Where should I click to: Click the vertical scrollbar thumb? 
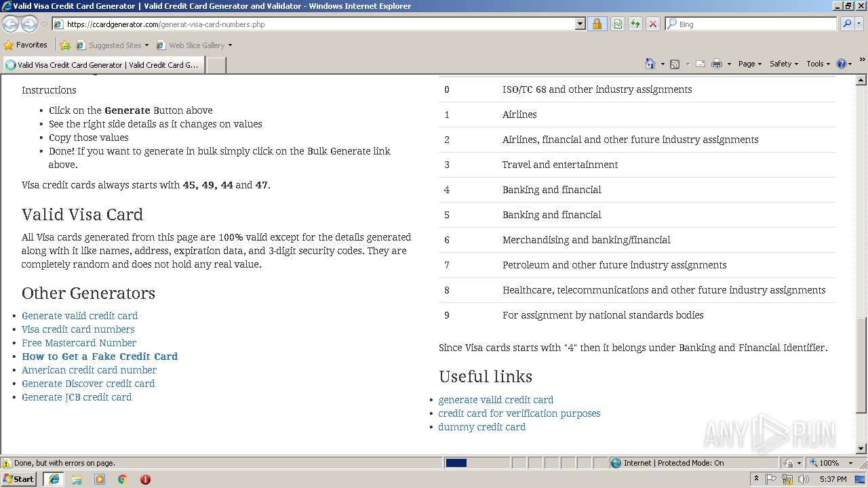[x=861, y=365]
